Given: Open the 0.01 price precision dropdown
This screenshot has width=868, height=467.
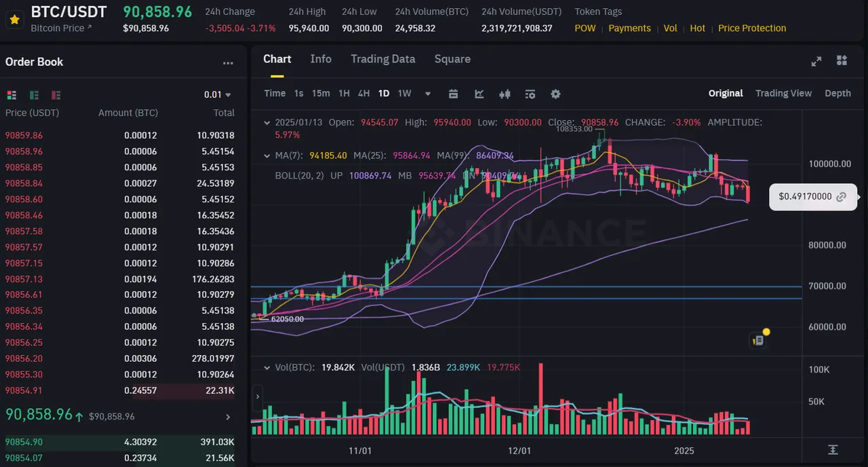Looking at the screenshot, I should coord(218,95).
